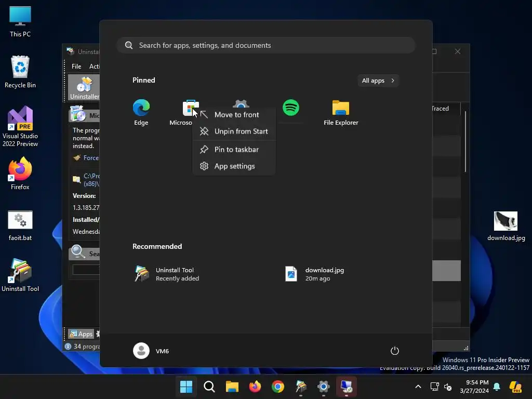Image resolution: width=532 pixels, height=399 pixels.
Task: Launch Spotify from pinned apps
Action: point(291,108)
